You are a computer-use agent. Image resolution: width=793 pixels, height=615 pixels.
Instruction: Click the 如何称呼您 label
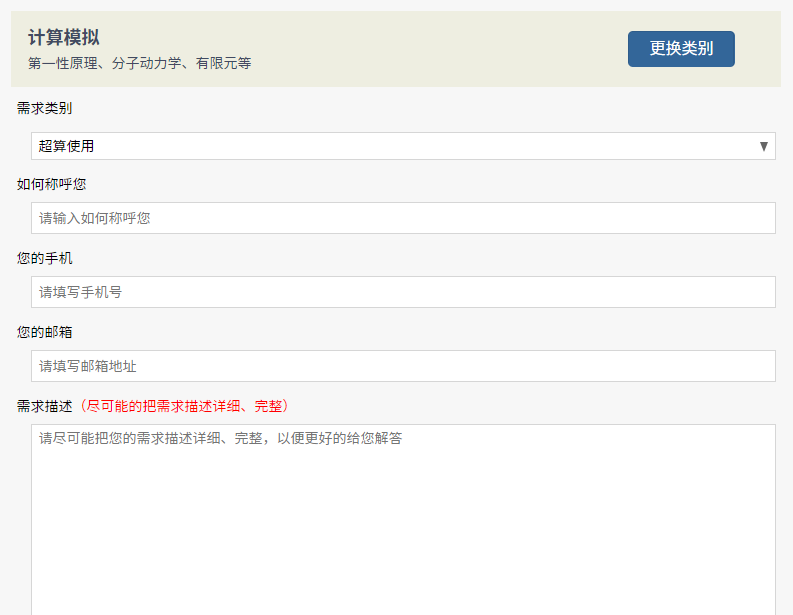(x=51, y=184)
